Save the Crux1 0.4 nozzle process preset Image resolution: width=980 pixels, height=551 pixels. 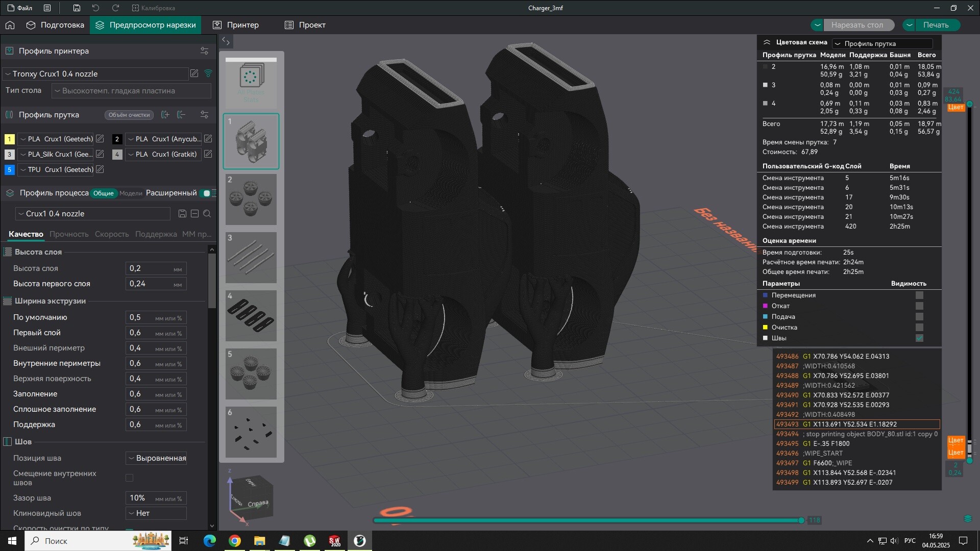click(182, 214)
